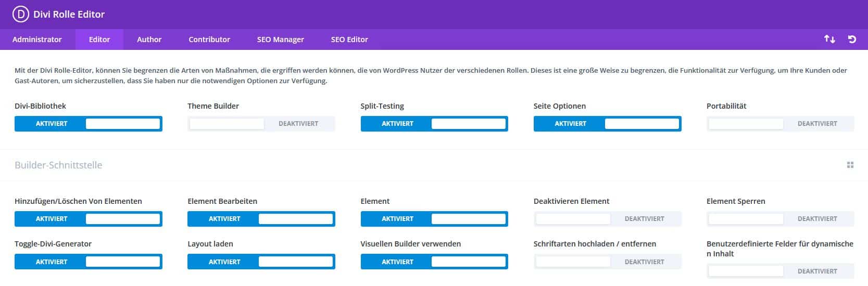The height and width of the screenshot is (286, 868).
Task: Disable the Layout laden toggle
Action: click(261, 262)
